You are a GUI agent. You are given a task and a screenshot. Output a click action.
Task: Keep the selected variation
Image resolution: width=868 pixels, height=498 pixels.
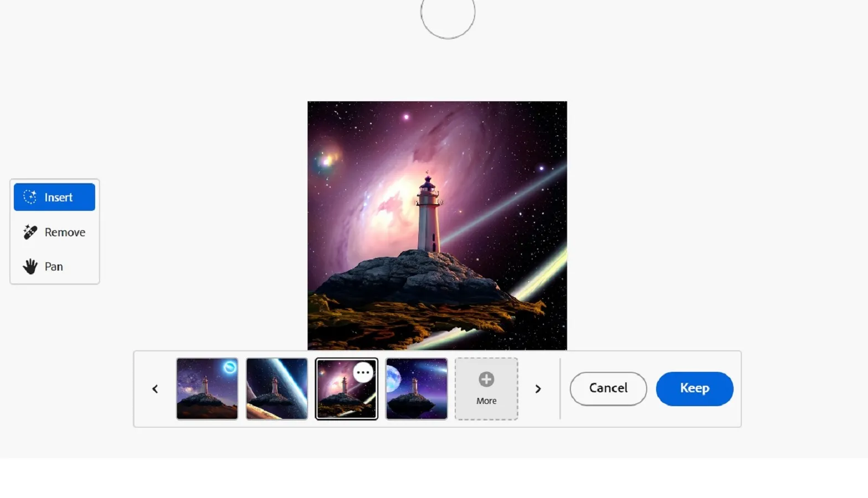(694, 388)
